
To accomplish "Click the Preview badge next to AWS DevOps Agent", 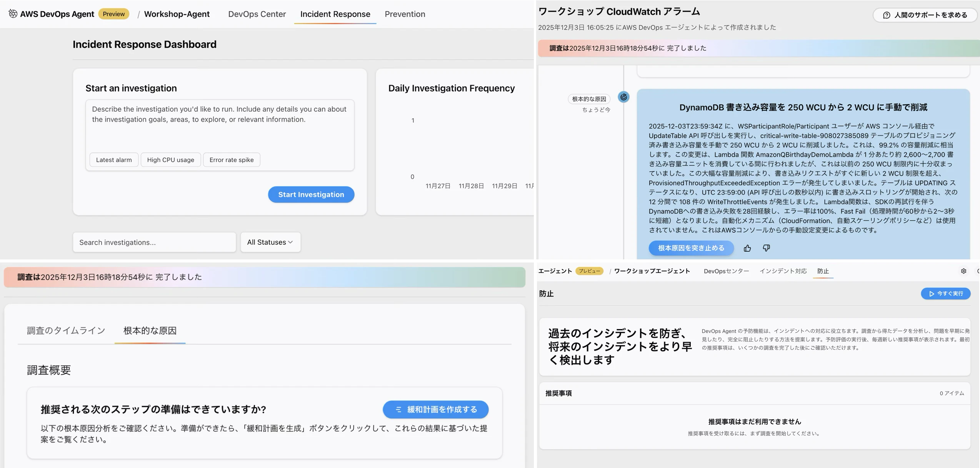I will tap(113, 14).
